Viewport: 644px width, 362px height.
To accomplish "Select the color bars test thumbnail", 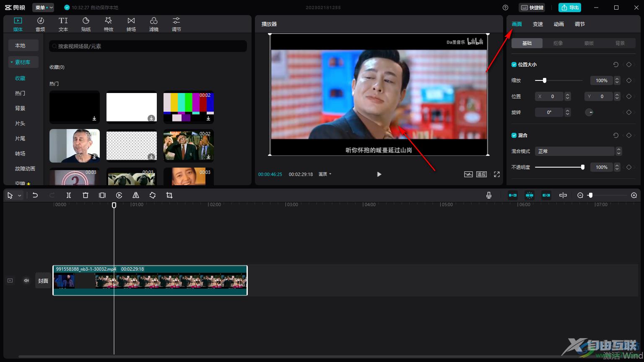I will click(189, 107).
